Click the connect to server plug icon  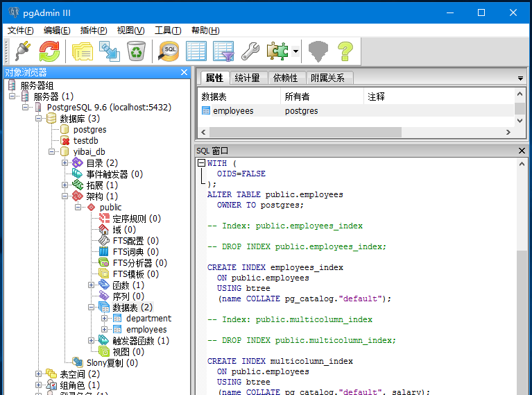pyautogui.click(x=23, y=51)
